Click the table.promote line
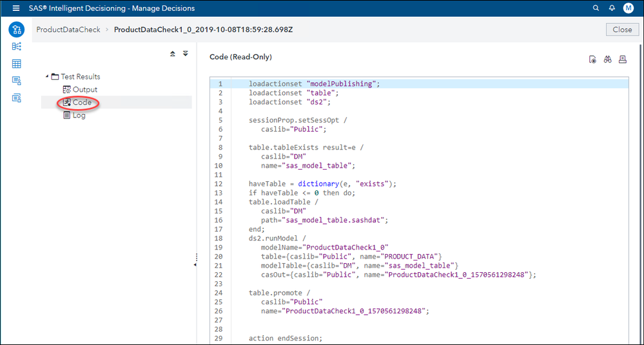The width and height of the screenshot is (644, 345). pos(279,293)
